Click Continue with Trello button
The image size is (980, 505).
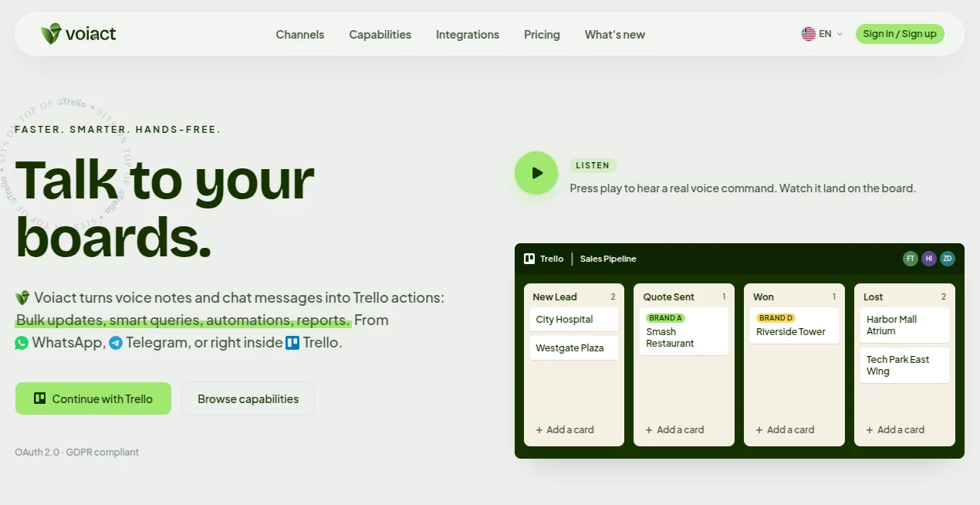point(93,398)
